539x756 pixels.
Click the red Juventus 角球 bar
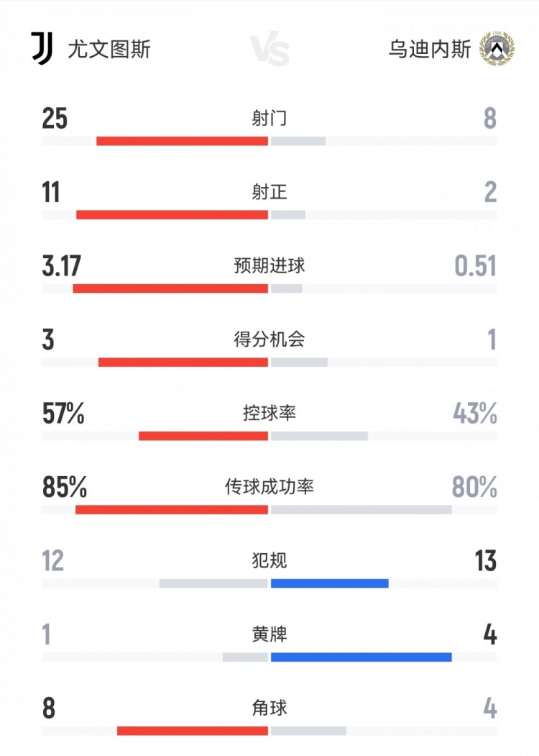(x=193, y=731)
